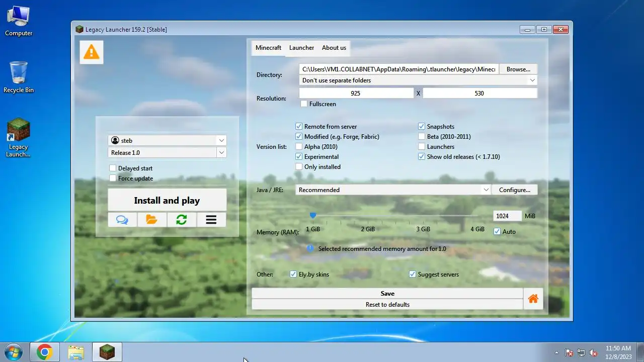Viewport: 644px width, 362px height.
Task: Click the Install and play button
Action: pyautogui.click(x=167, y=200)
